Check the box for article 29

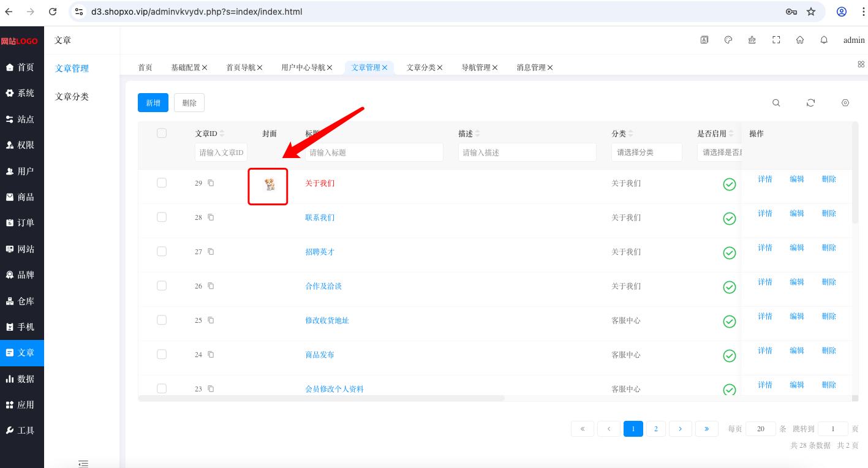click(x=162, y=183)
